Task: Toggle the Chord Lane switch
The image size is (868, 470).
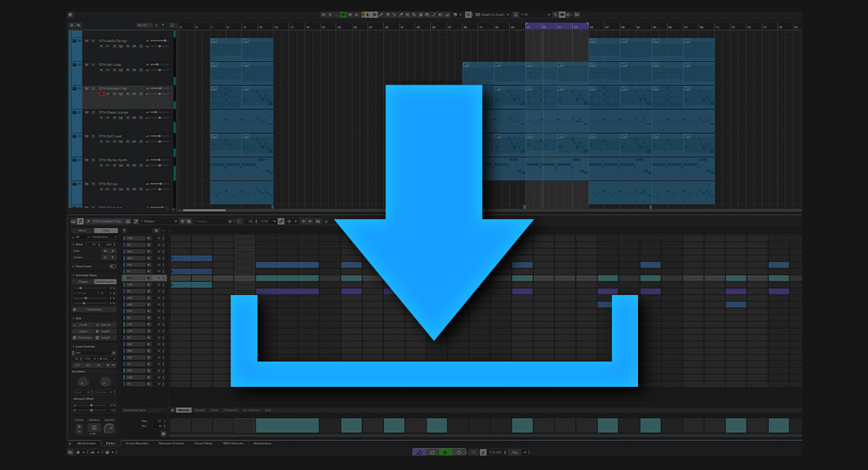Action: 112,266
